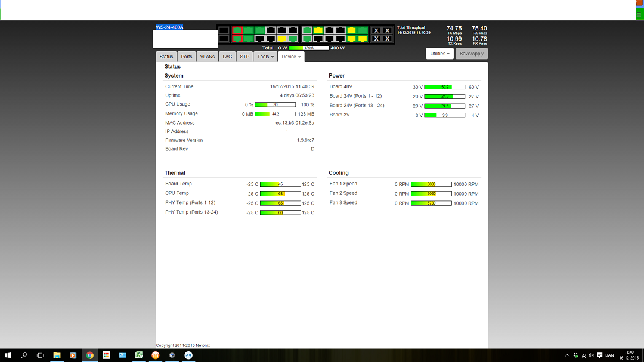This screenshot has width=644, height=362.
Task: Switch to the Ports tab
Action: (187, 57)
